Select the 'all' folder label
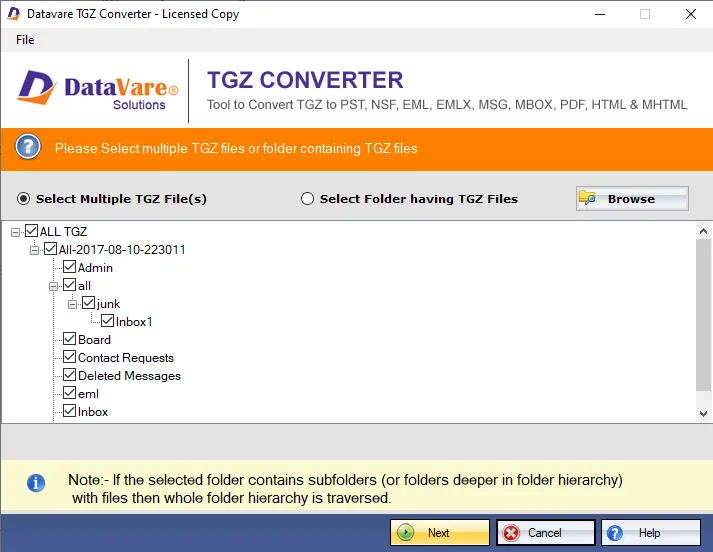This screenshot has height=552, width=713. 84,286
